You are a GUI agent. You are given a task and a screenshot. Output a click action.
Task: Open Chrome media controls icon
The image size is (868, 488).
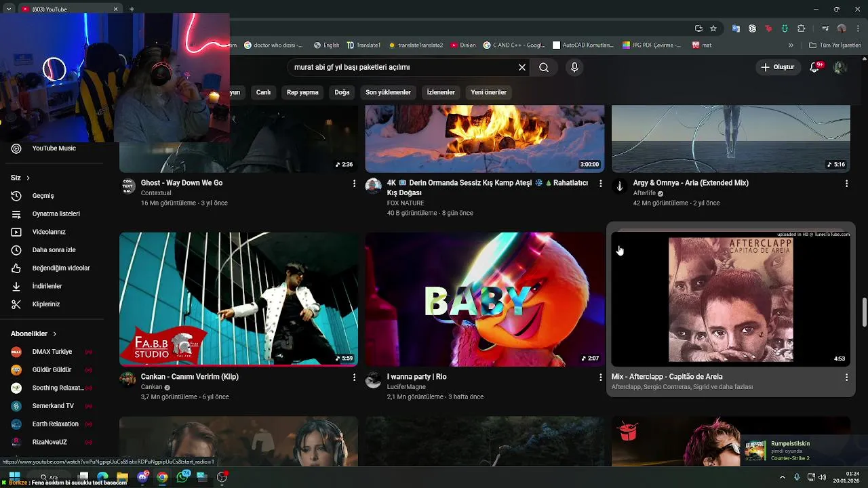tap(825, 28)
